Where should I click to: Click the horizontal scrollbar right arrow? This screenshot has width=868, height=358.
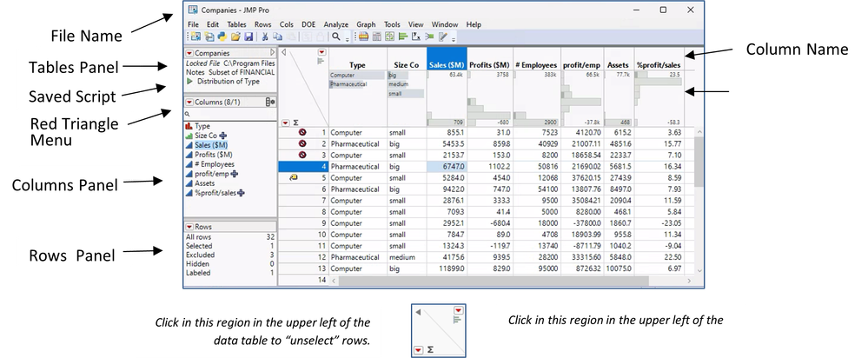(689, 281)
